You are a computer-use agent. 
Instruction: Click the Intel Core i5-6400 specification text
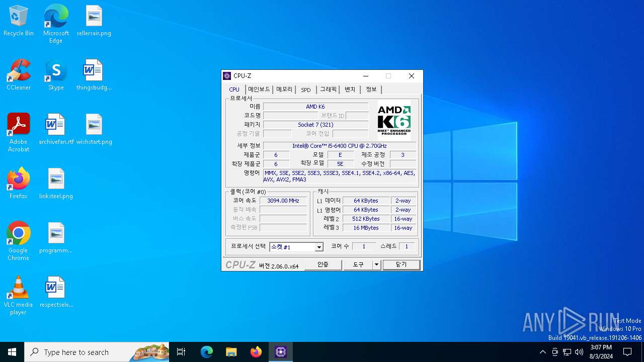point(340,146)
